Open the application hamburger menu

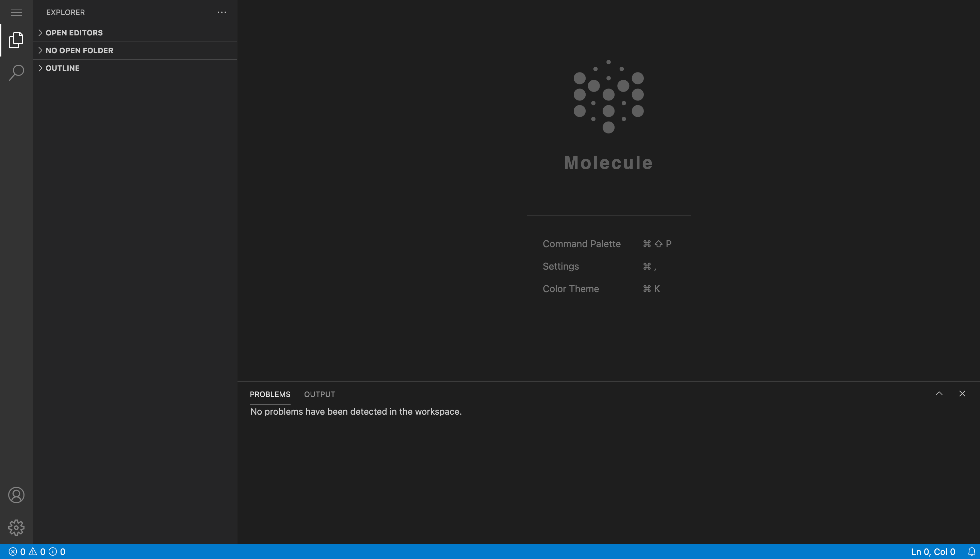(x=16, y=12)
